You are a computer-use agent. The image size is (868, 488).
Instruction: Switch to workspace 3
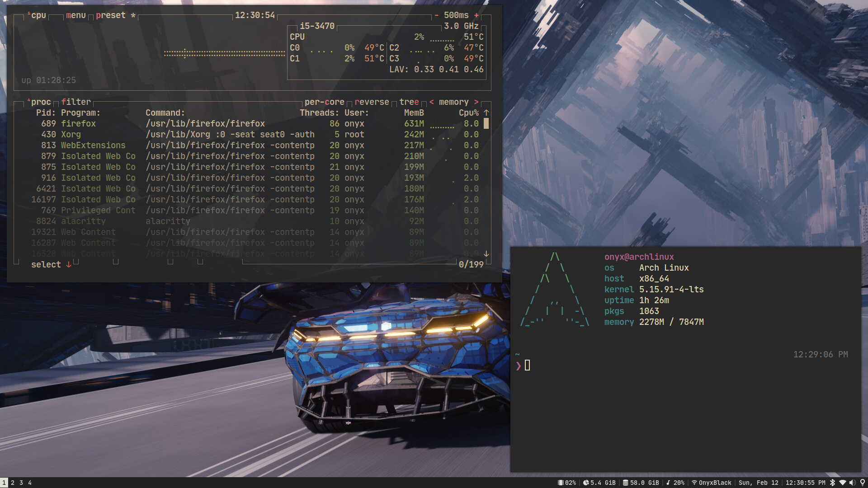coord(21,483)
